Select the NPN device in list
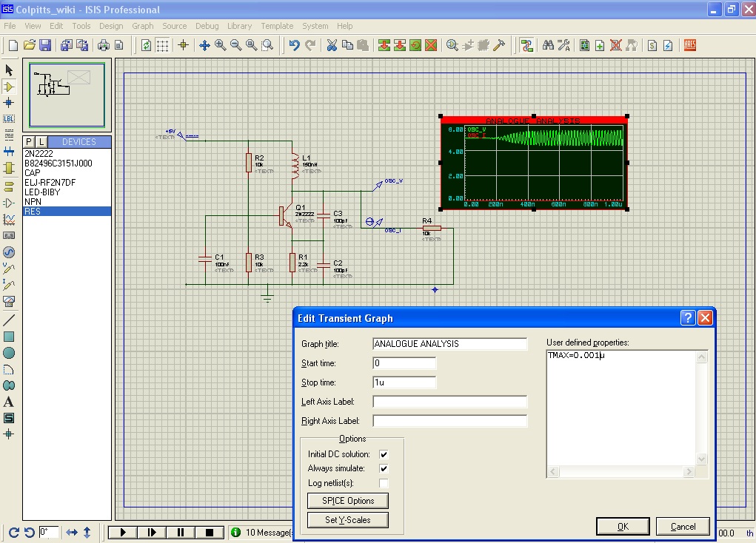 [33, 201]
